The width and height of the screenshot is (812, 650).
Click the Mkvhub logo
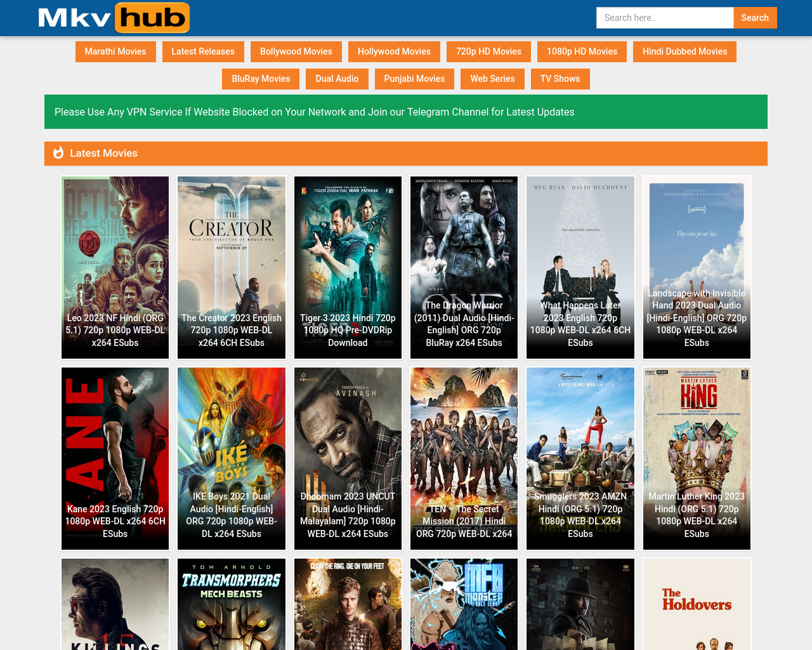tap(114, 18)
